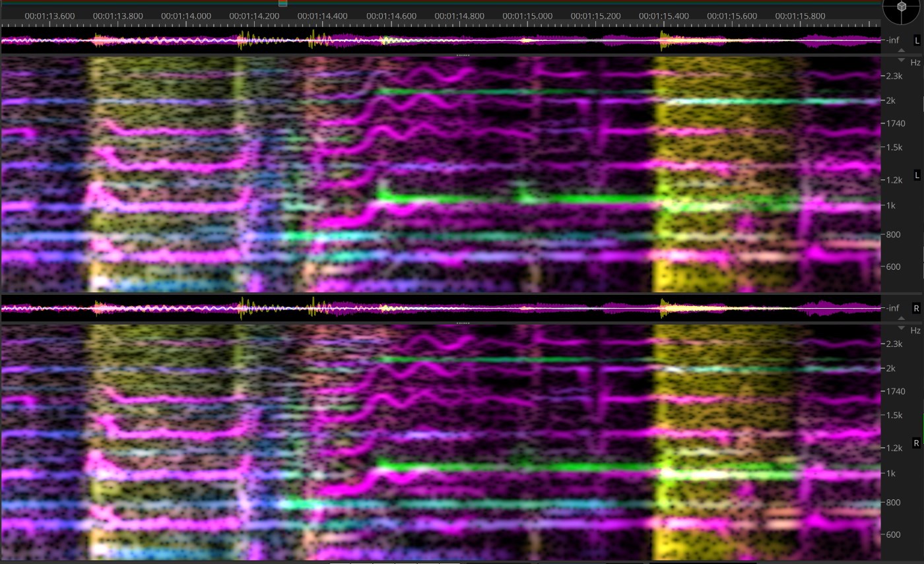Click the dotted divider handle above the left spectrogram
This screenshot has width=924, height=564.
462,55
